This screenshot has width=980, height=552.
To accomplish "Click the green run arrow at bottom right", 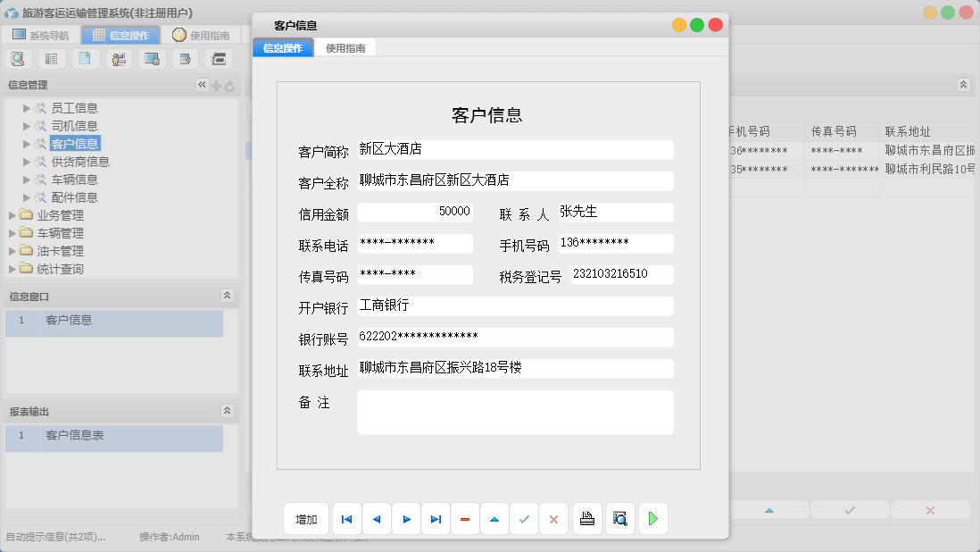I will point(652,518).
